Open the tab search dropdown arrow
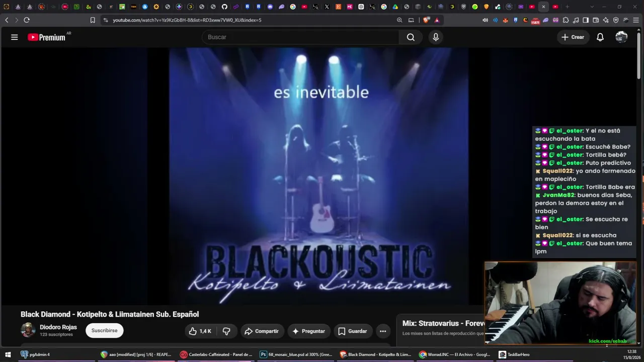The height and width of the screenshot is (362, 644). (592, 7)
